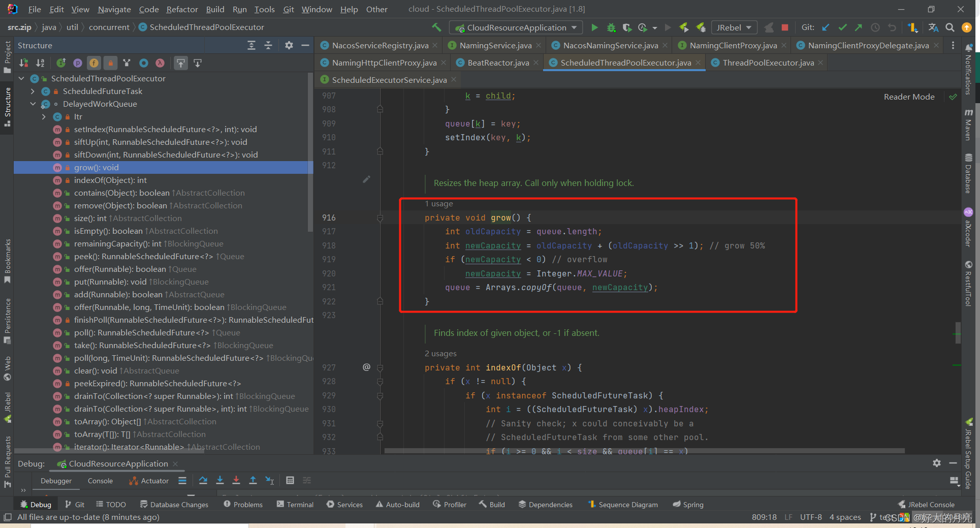980x528 pixels.
Task: Toggle show fields filter (f icon)
Action: [x=94, y=63]
